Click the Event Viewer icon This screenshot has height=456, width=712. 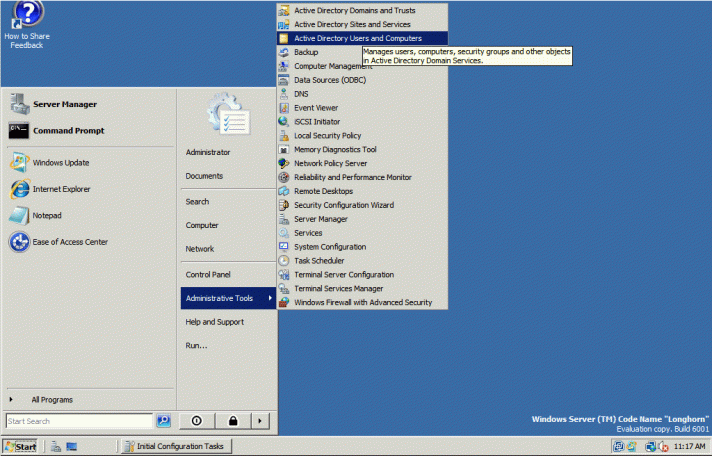284,108
